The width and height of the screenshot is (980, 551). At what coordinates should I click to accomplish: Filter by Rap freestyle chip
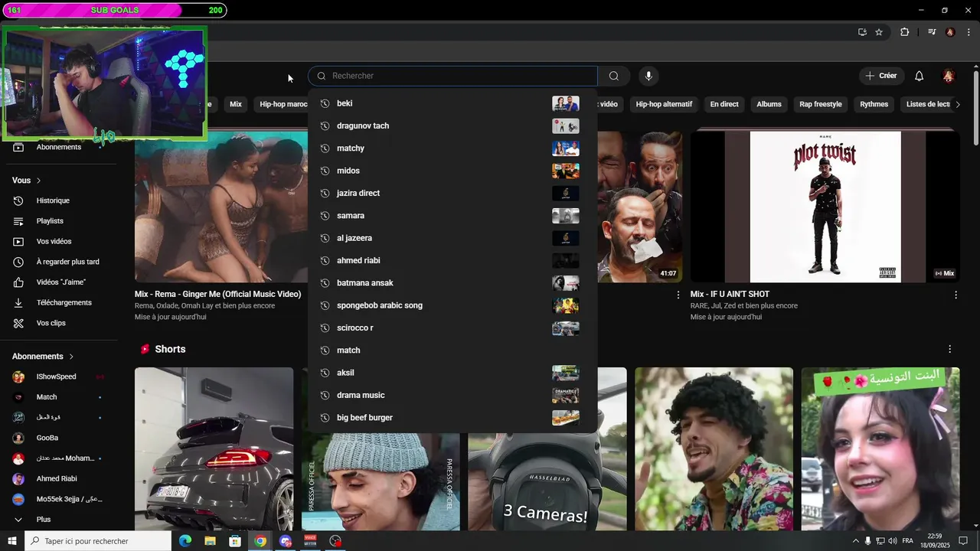pos(821,104)
